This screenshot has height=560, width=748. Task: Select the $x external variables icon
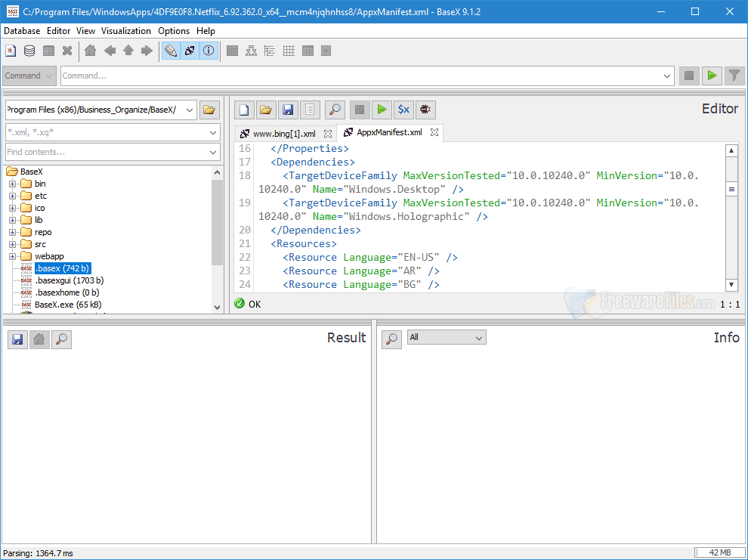pos(403,110)
